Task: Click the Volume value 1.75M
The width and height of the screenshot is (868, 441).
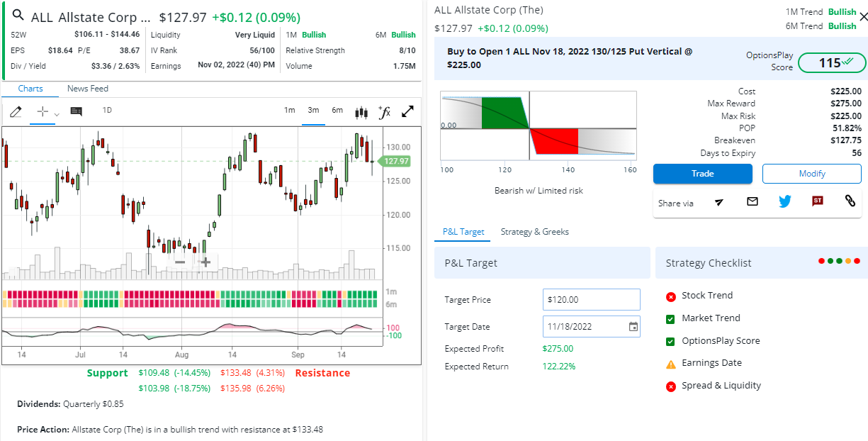Action: tap(404, 66)
